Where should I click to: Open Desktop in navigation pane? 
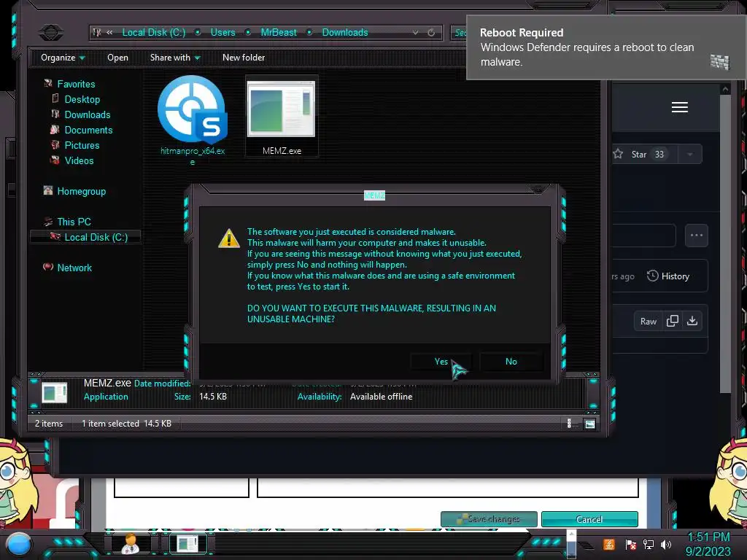pos(82,99)
